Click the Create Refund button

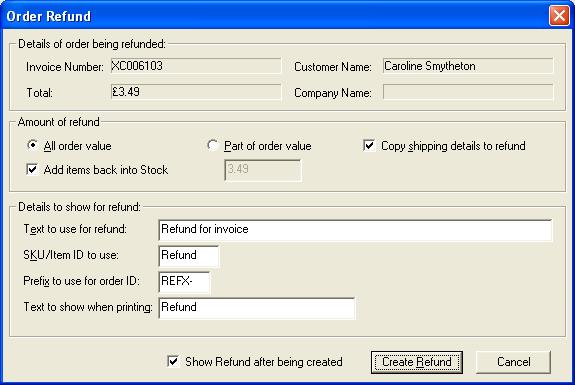pyautogui.click(x=417, y=362)
